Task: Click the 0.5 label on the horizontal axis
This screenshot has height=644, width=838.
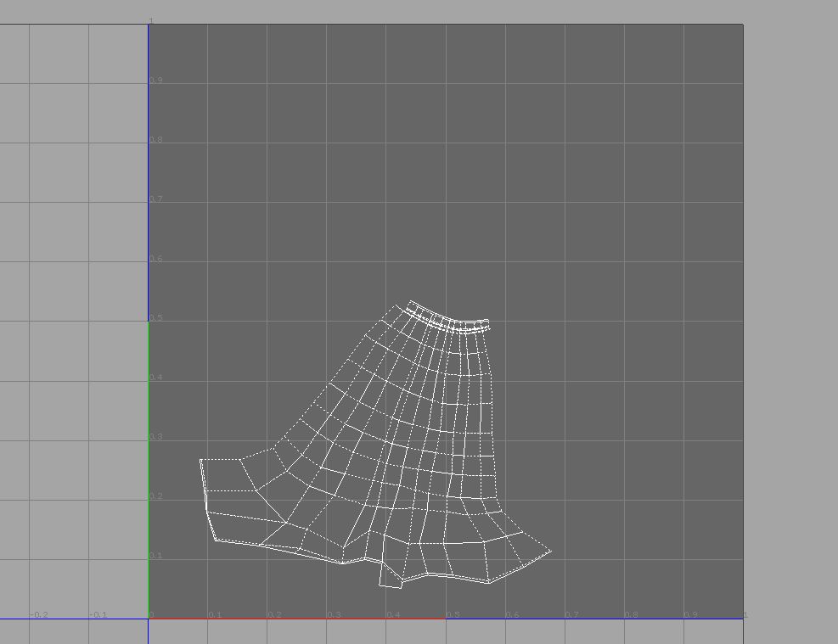Action: pos(453,614)
